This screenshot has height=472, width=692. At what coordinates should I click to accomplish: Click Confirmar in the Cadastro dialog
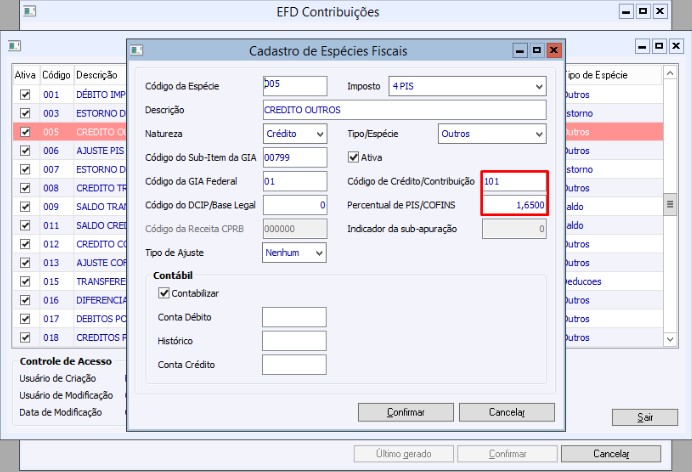click(x=406, y=412)
